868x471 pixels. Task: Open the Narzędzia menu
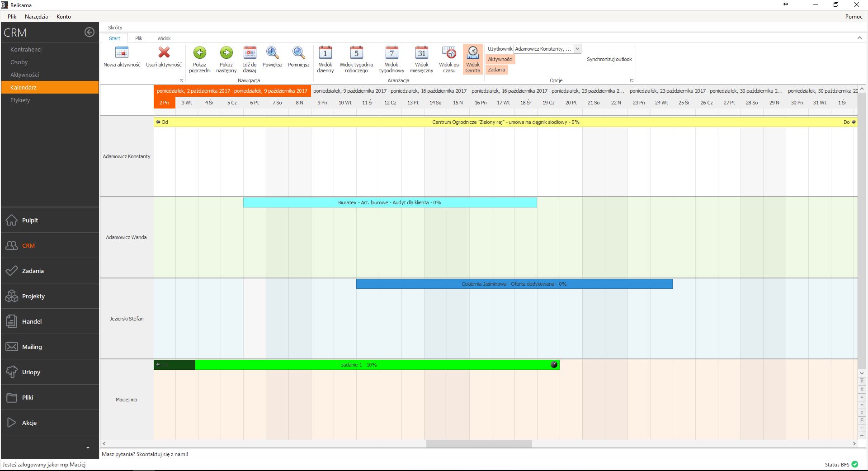tap(36, 17)
